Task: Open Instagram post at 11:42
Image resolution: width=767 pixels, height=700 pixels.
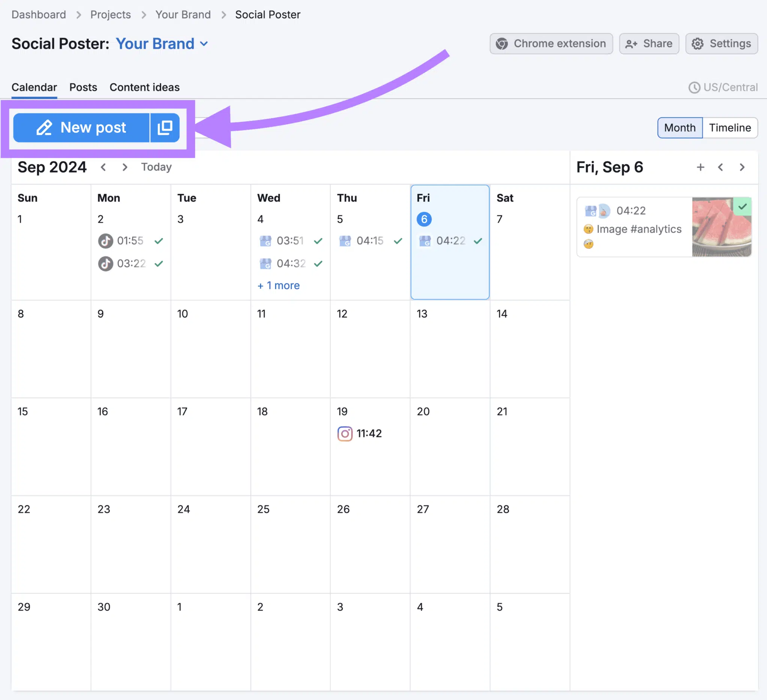Action: (x=360, y=434)
